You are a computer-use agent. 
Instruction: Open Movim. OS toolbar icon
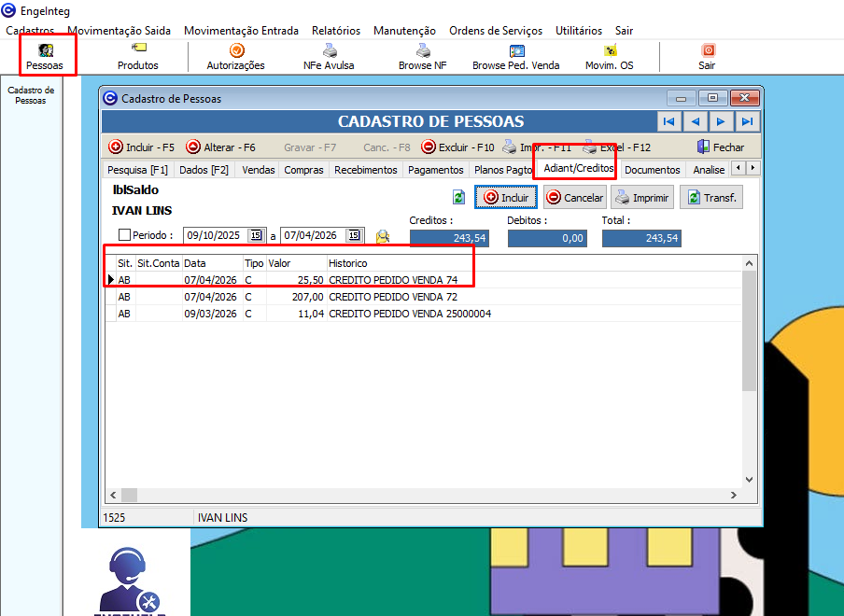609,56
